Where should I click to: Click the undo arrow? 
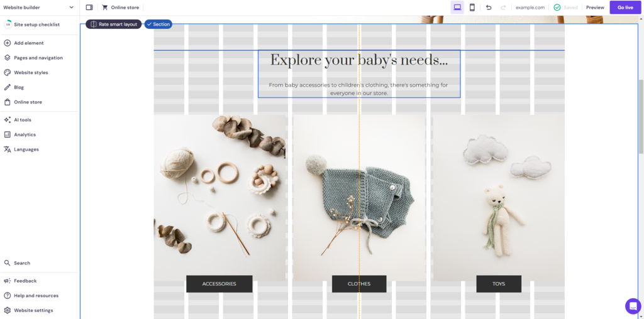point(488,8)
